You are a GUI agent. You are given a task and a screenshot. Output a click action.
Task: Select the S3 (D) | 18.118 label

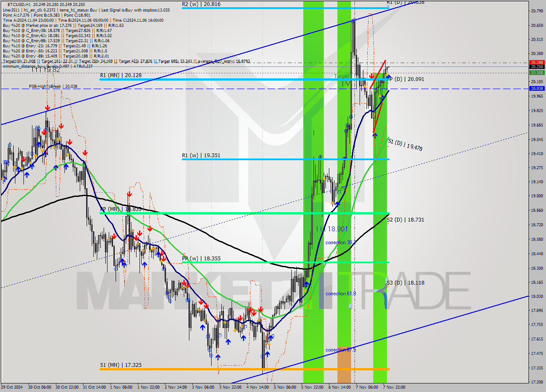pyautogui.click(x=405, y=282)
